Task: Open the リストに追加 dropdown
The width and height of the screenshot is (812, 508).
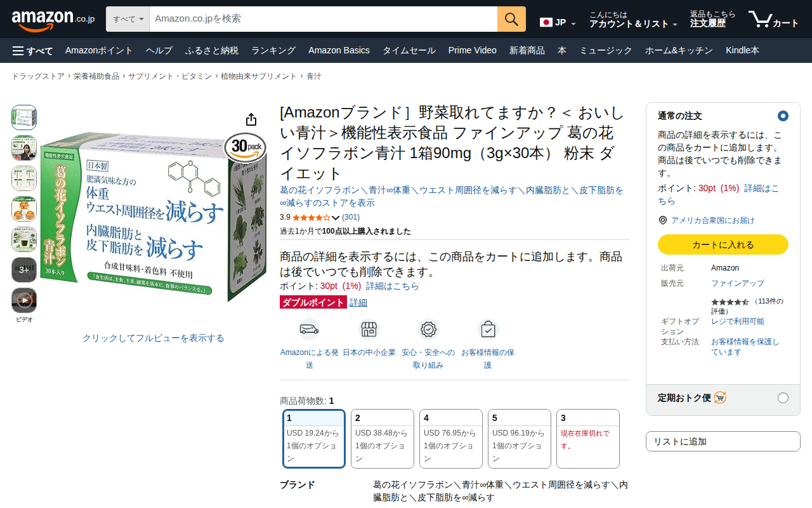Action: point(723,441)
